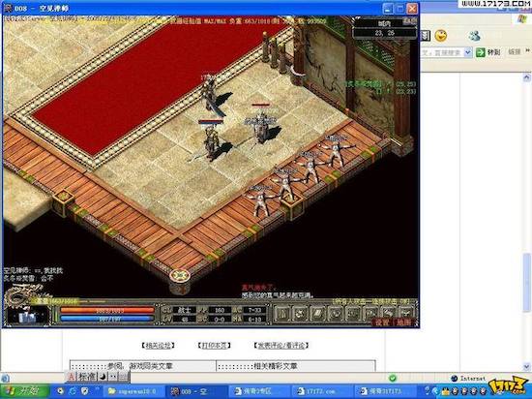Toggle the IME half-moon width icon
This screenshot has width=532, height=399.
103,377
